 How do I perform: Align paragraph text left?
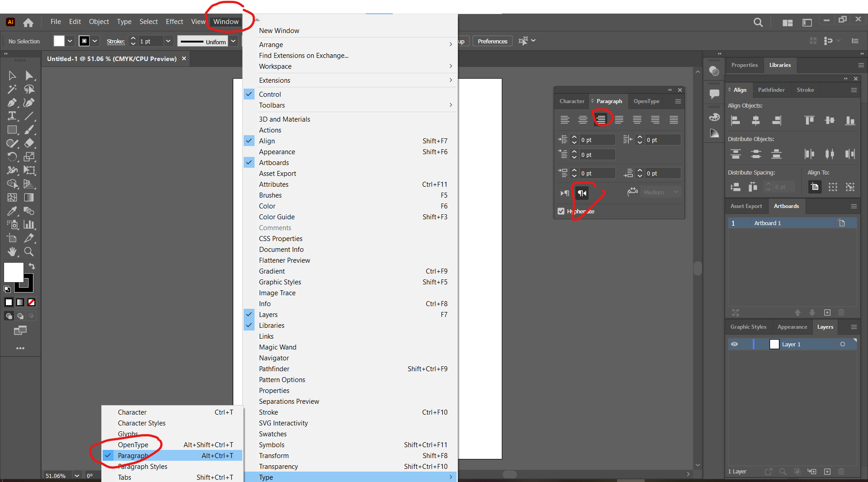pyautogui.click(x=565, y=119)
